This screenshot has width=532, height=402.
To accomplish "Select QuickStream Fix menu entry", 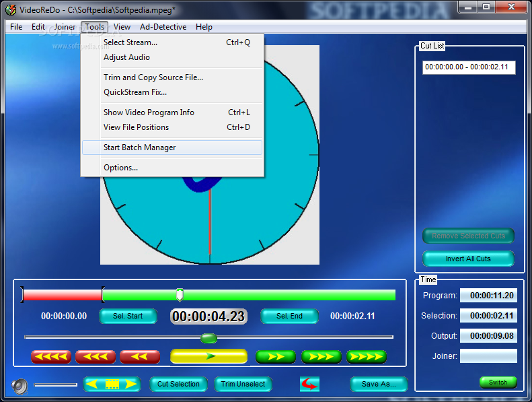I will point(172,92).
